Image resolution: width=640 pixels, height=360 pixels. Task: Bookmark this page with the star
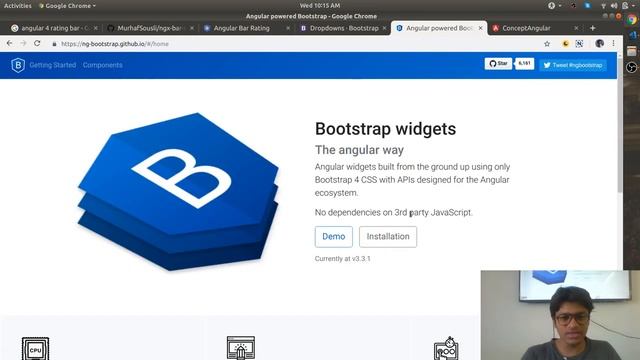[547, 44]
